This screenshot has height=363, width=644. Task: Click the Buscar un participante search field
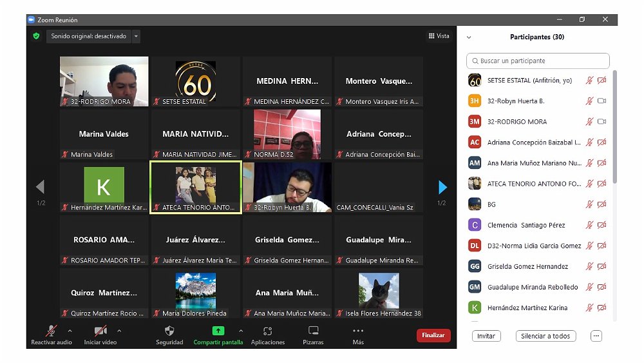[538, 61]
